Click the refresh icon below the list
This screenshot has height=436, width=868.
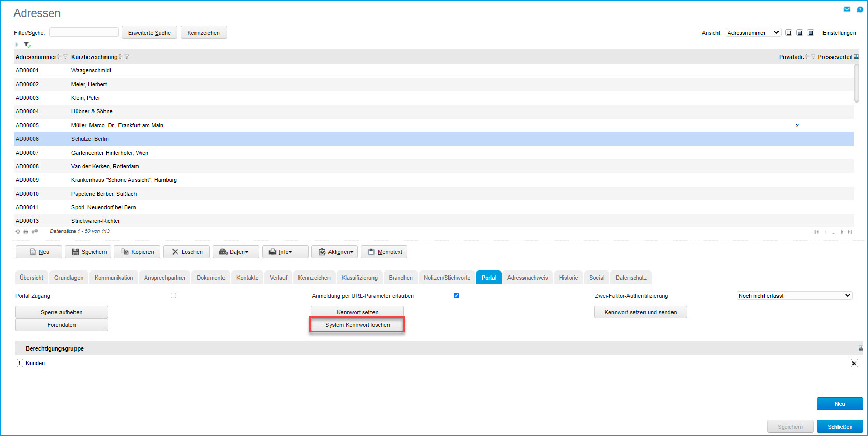pyautogui.click(x=18, y=231)
